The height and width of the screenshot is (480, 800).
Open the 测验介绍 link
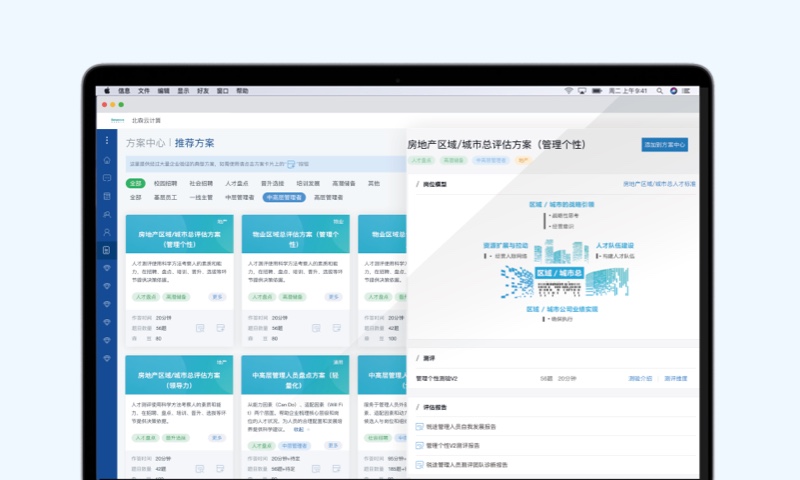[639, 379]
